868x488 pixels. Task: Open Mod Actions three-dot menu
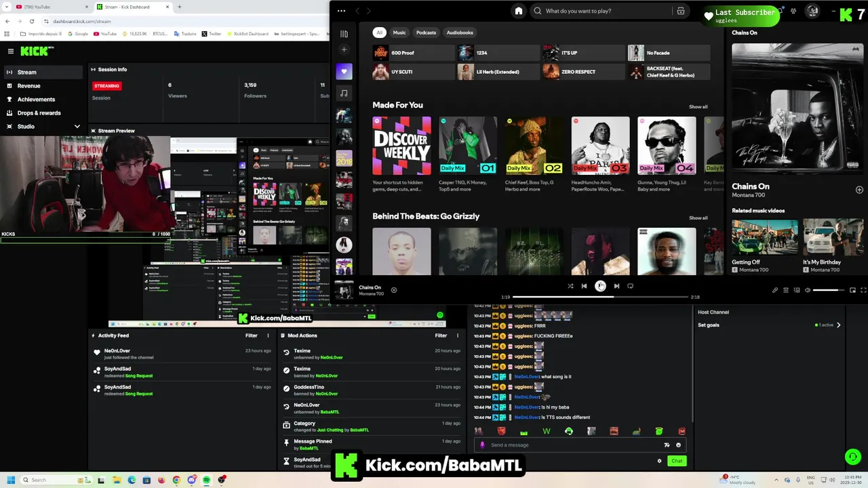click(x=457, y=335)
